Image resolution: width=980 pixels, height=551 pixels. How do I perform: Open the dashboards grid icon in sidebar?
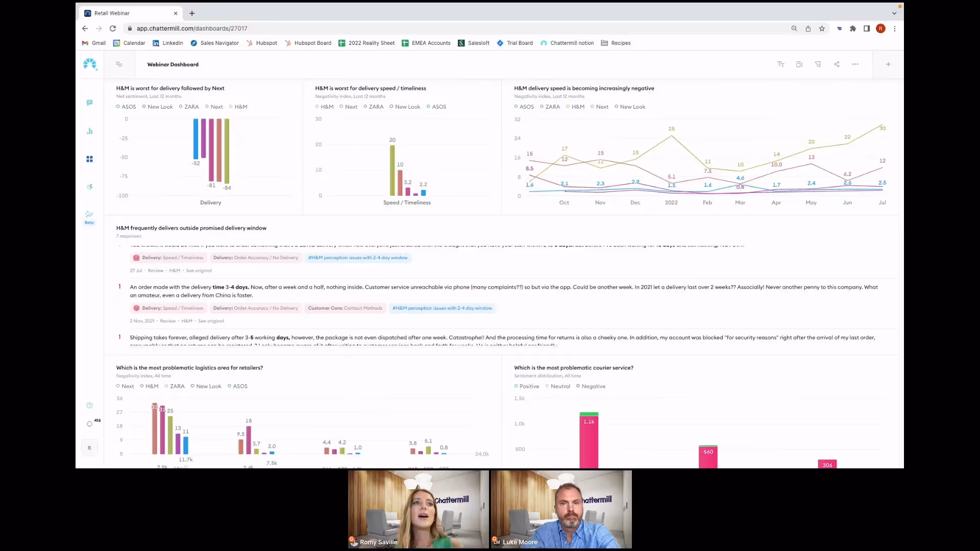click(89, 159)
